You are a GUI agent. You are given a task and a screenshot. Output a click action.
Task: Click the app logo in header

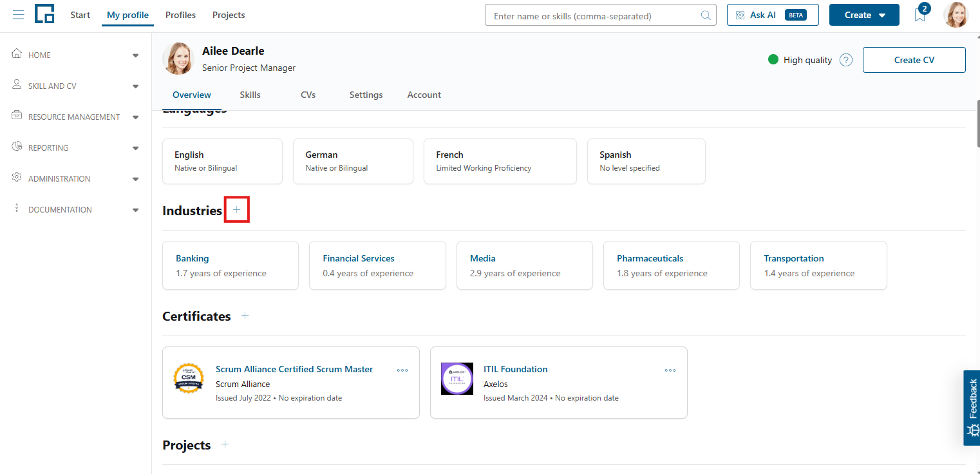44,14
